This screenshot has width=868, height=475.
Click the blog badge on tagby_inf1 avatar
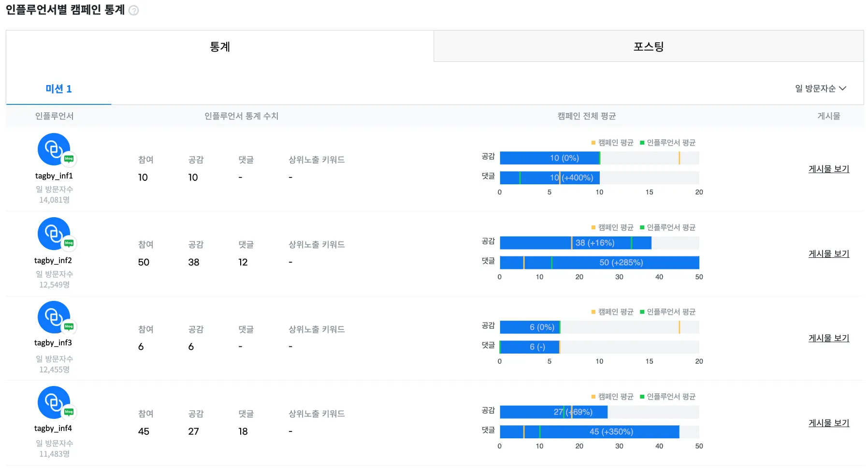(69, 159)
